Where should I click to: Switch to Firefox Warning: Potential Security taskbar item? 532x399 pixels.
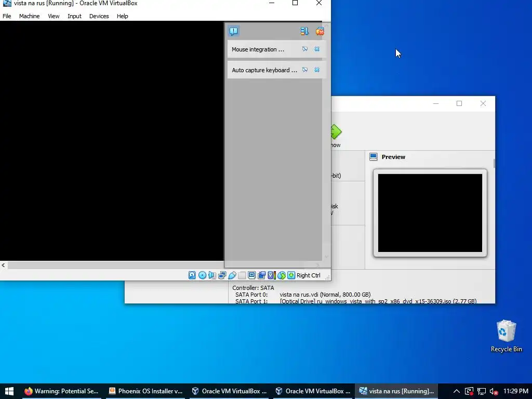61,391
